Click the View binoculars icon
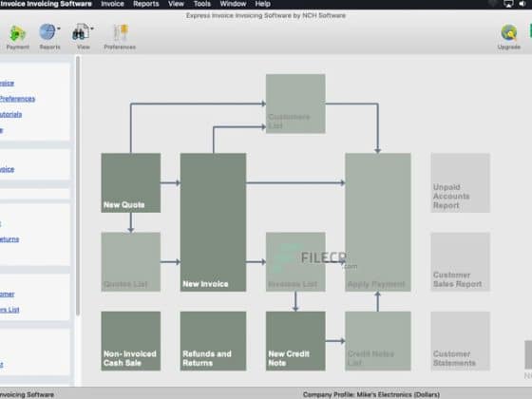 tap(80, 32)
